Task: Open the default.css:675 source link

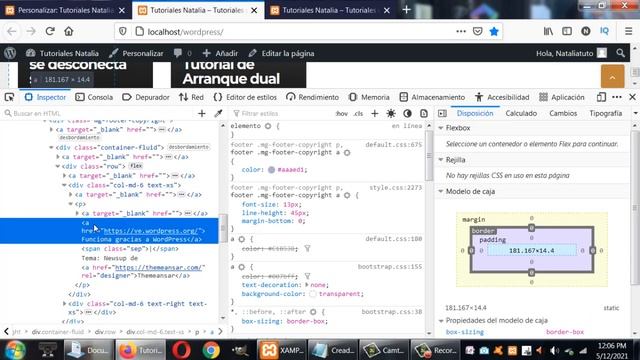Action: 393,144
